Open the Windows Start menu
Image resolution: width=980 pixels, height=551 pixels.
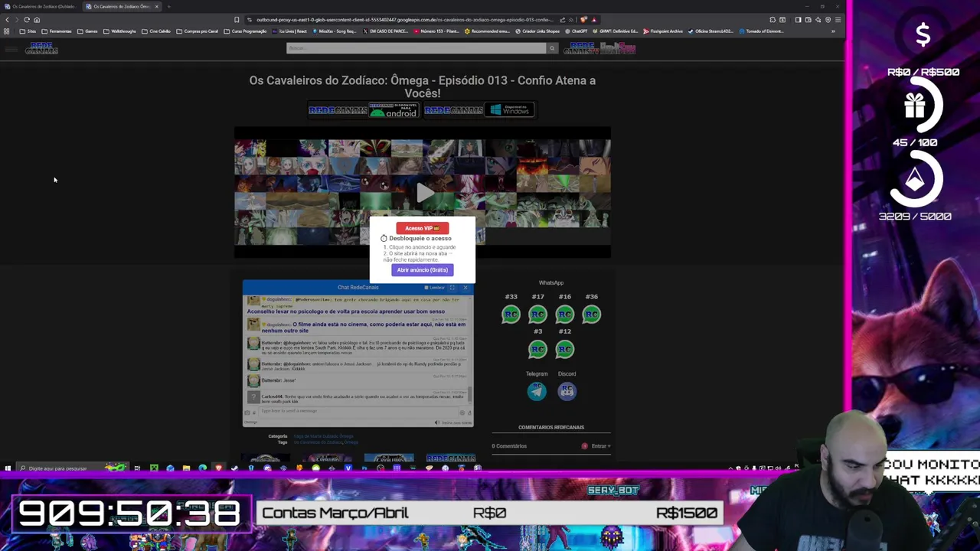coord(8,468)
